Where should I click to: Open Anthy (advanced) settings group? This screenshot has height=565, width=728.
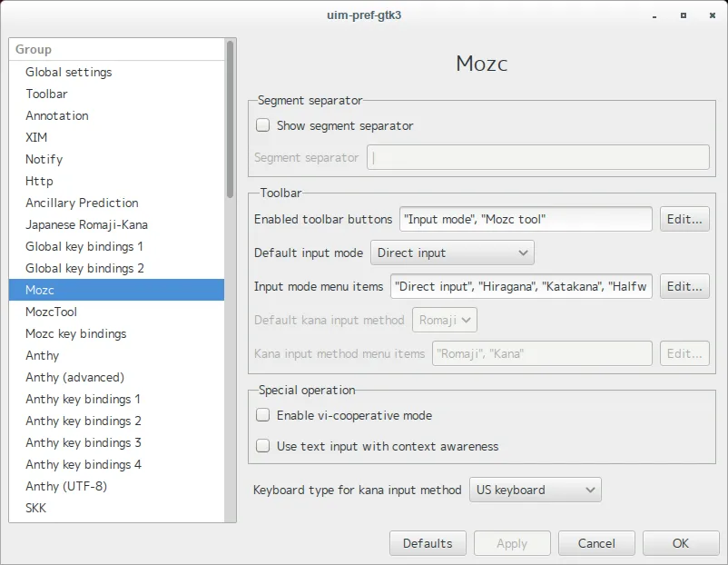pos(74,378)
